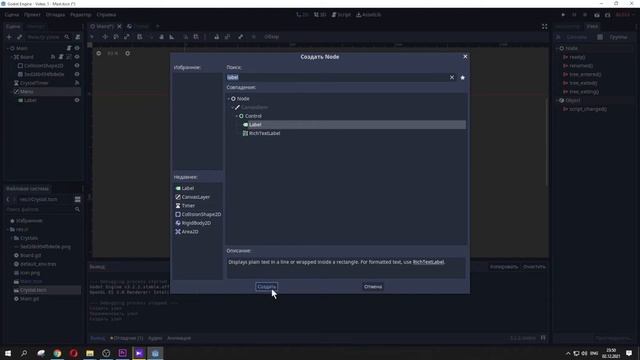
Task: Open File Explorer from the taskbar
Action: [x=90, y=353]
